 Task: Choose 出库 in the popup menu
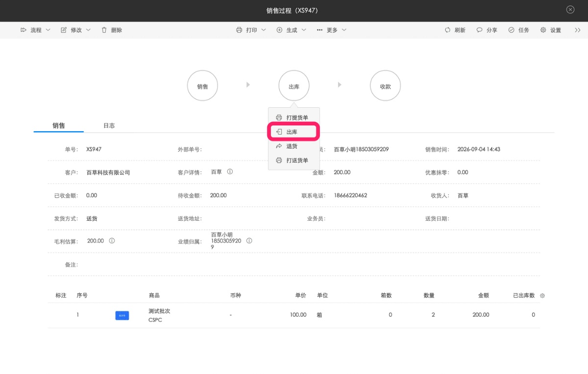point(294,132)
